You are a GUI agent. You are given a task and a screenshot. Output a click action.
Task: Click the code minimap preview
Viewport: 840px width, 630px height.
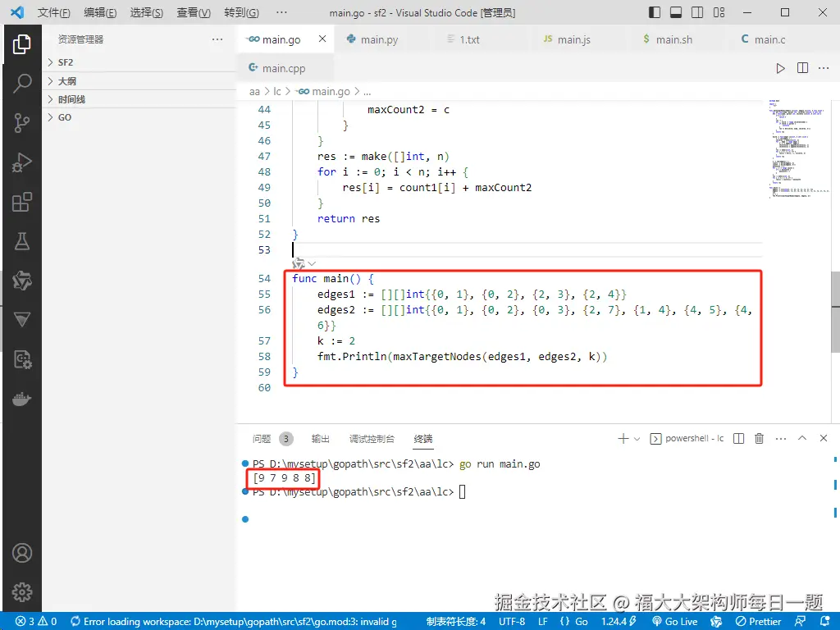(797, 148)
